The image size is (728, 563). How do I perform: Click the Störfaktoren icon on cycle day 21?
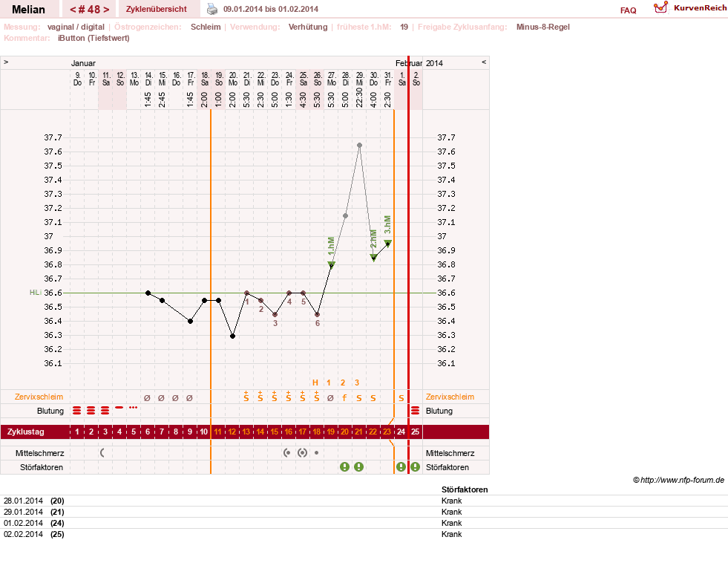pos(359,467)
